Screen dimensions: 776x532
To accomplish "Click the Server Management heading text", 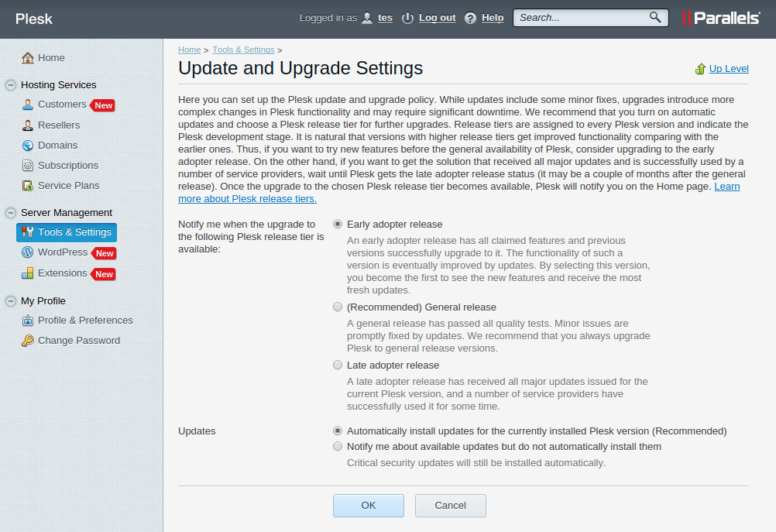I will [x=67, y=213].
